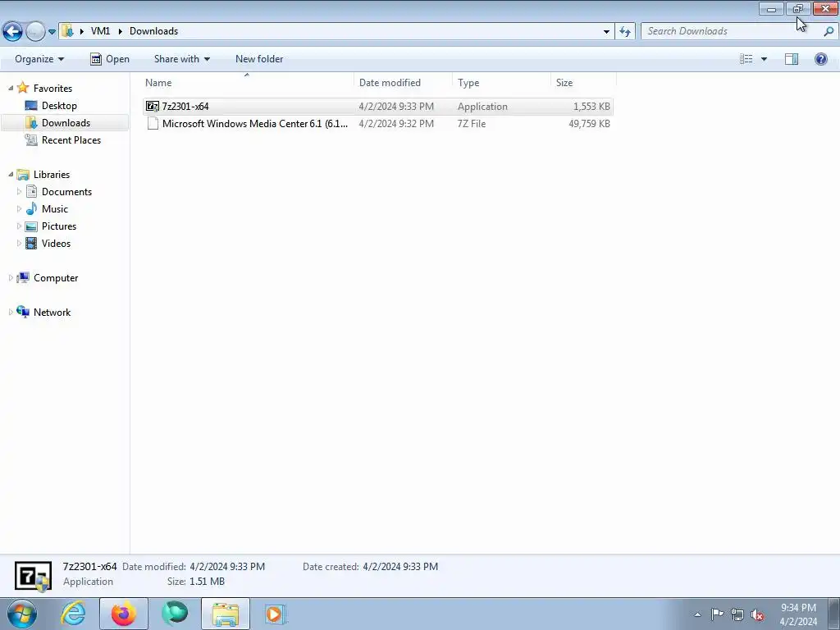Launch Windows Media Player from taskbar

point(276,614)
